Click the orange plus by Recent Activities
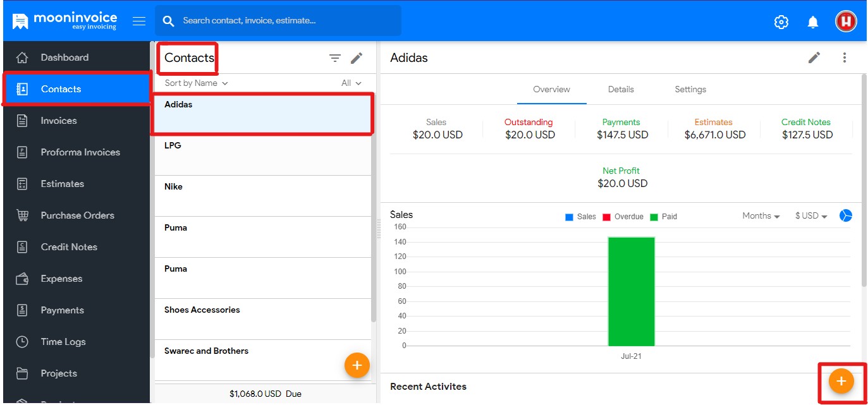868x405 pixels. [x=841, y=381]
